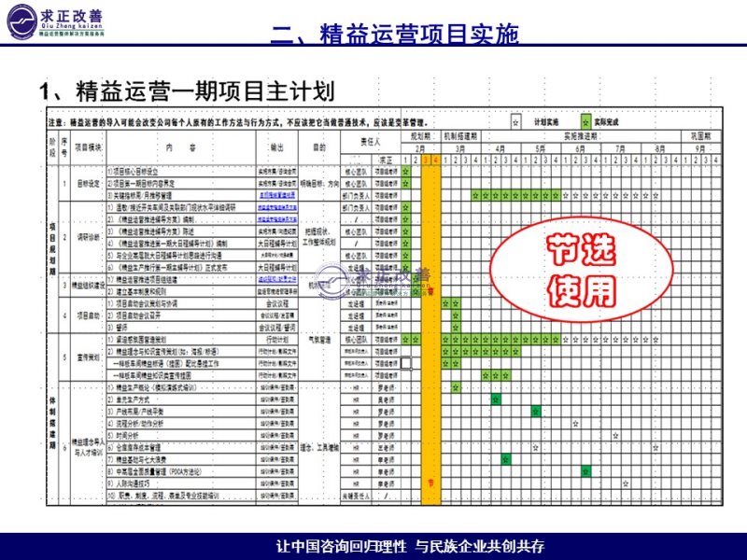Click the 输出 column header

[275, 147]
